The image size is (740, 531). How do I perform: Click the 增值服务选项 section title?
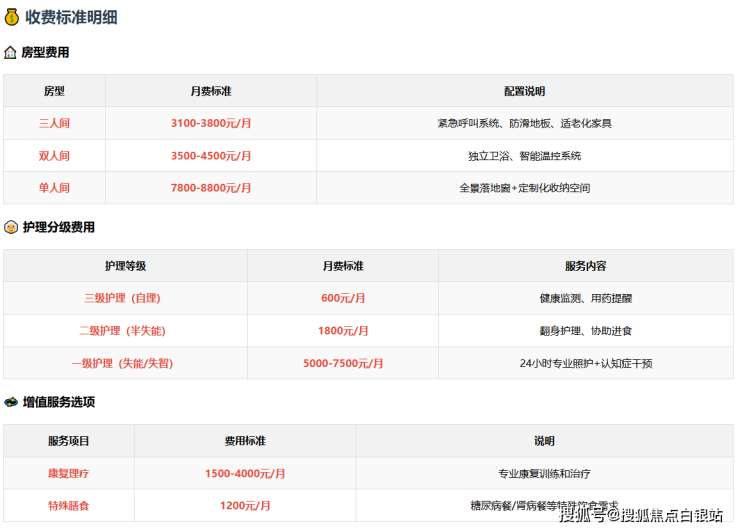coord(59,402)
